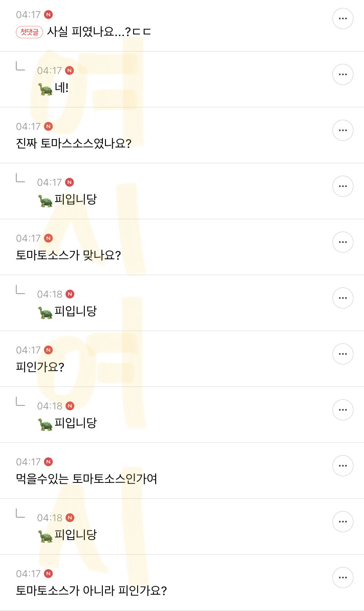Open three-dot menu for "토마토소스가 맞나요?"
The height and width of the screenshot is (611, 364).
click(343, 242)
